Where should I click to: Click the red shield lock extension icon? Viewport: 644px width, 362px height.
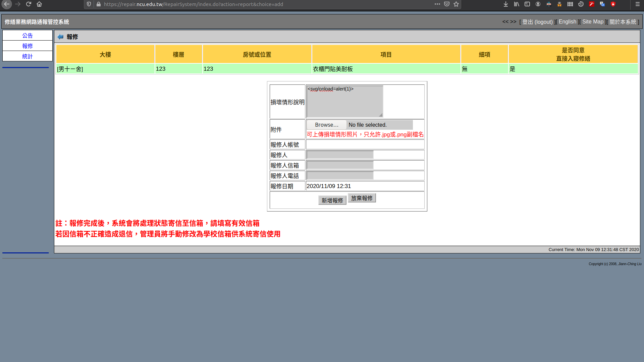[613, 4]
